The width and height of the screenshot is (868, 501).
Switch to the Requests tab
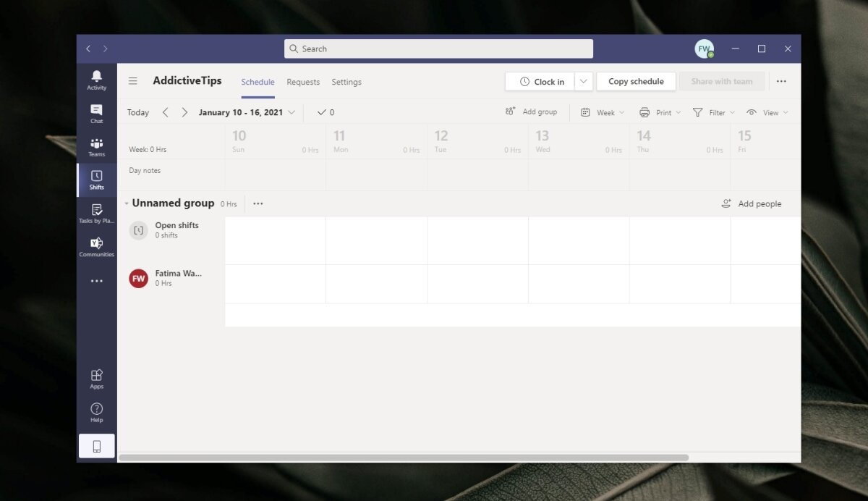[303, 82]
